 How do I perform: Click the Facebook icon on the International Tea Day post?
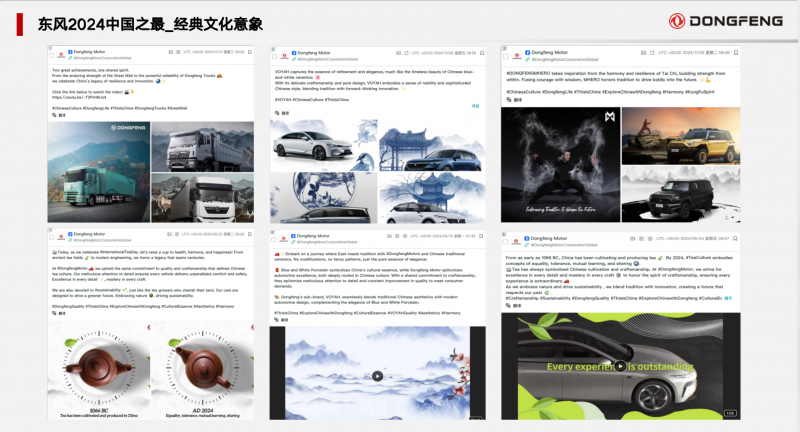pos(70,234)
